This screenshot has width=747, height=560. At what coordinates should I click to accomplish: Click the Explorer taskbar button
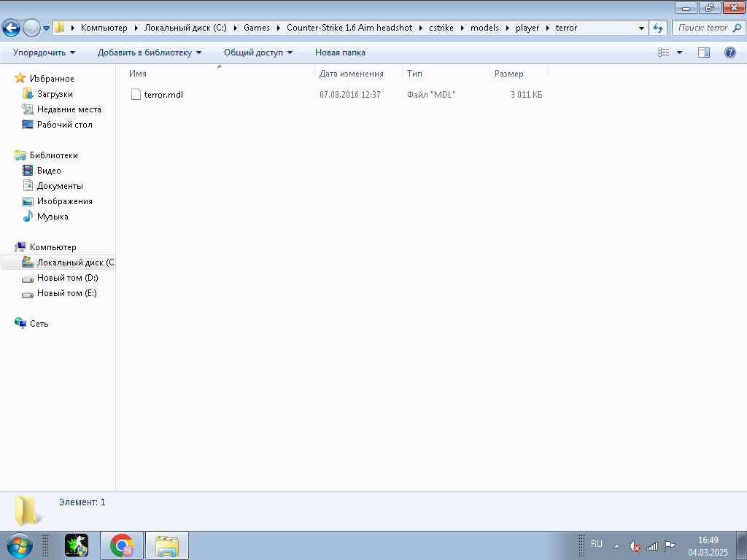pos(167,545)
